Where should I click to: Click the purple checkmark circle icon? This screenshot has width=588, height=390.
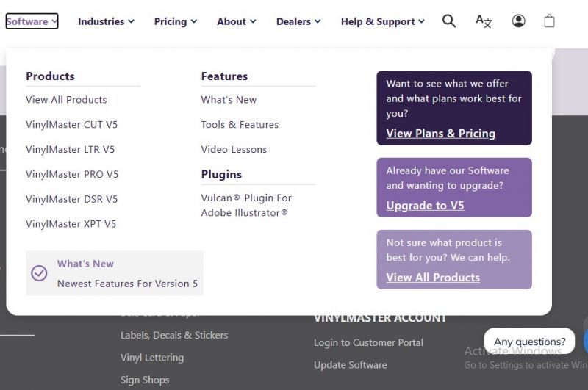39,273
